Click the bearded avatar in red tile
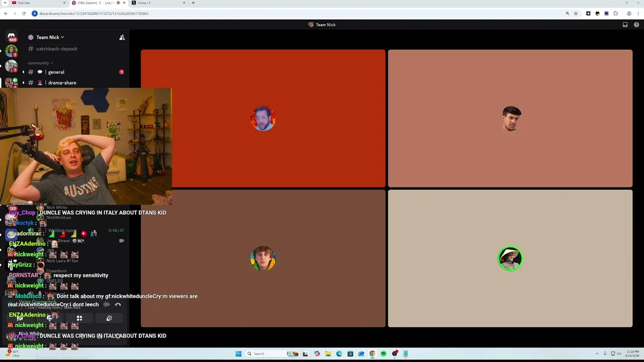 tap(263, 119)
